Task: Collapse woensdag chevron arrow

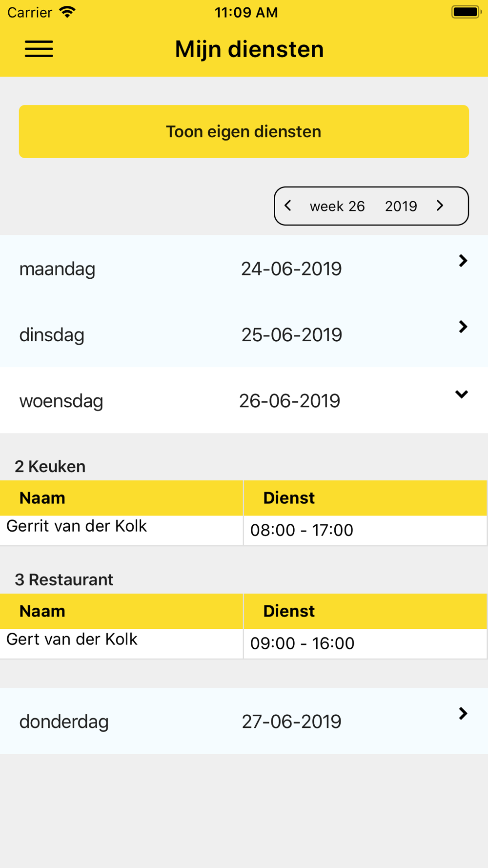Action: click(462, 394)
